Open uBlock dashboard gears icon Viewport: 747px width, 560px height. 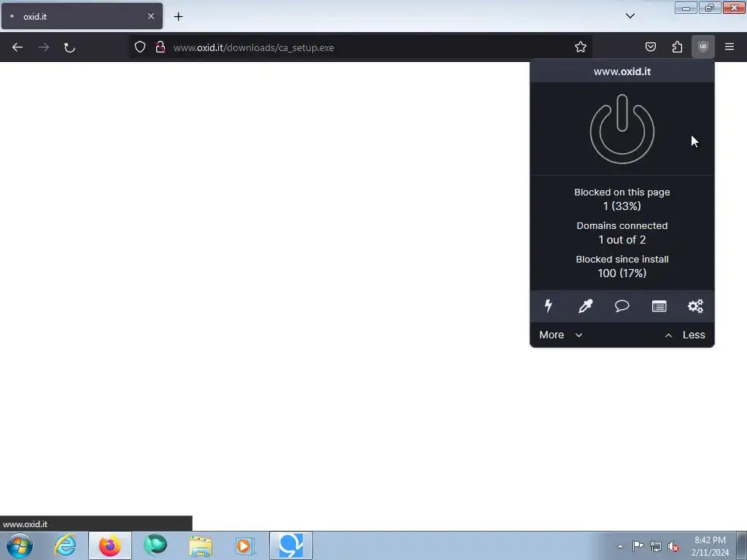(695, 306)
